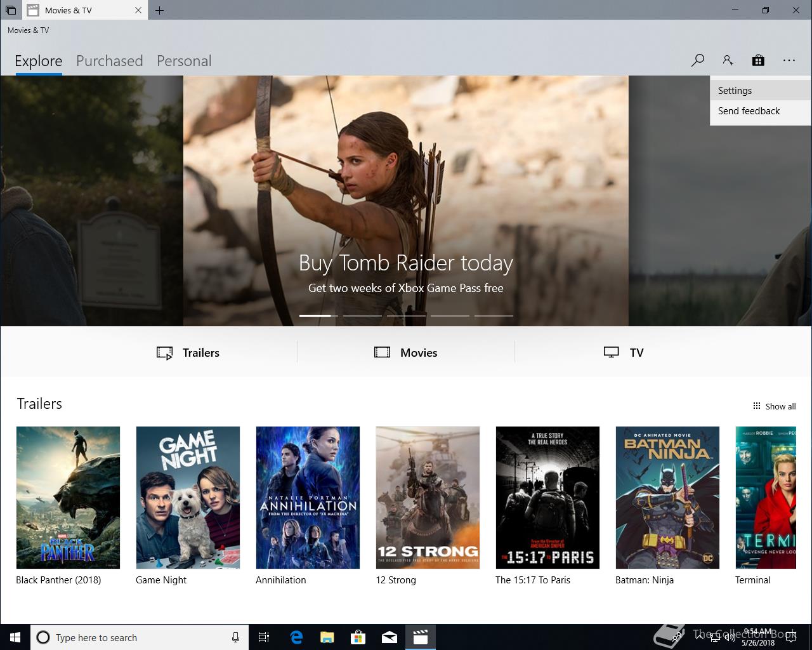Select the first carousel page indicator
This screenshot has height=650, width=812.
pyautogui.click(x=318, y=315)
